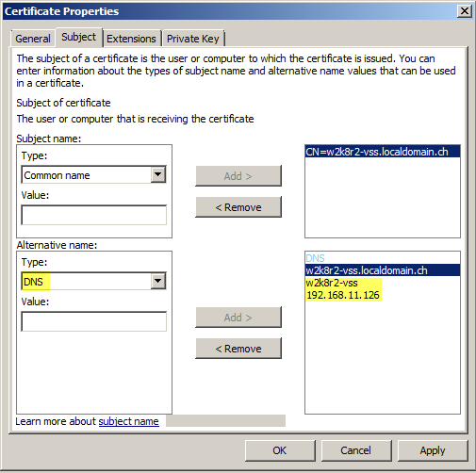Select the 192.168.11.126 entry
This screenshot has width=476, height=473.
(343, 295)
